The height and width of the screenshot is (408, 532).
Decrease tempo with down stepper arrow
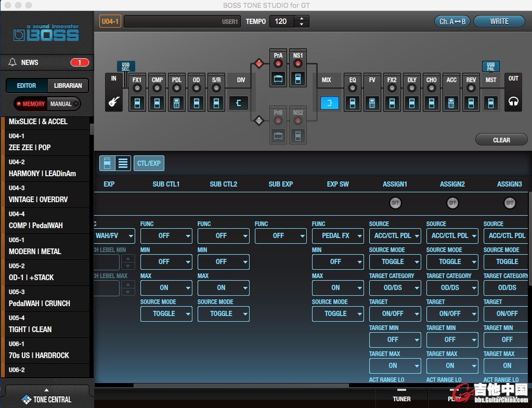tap(301, 24)
